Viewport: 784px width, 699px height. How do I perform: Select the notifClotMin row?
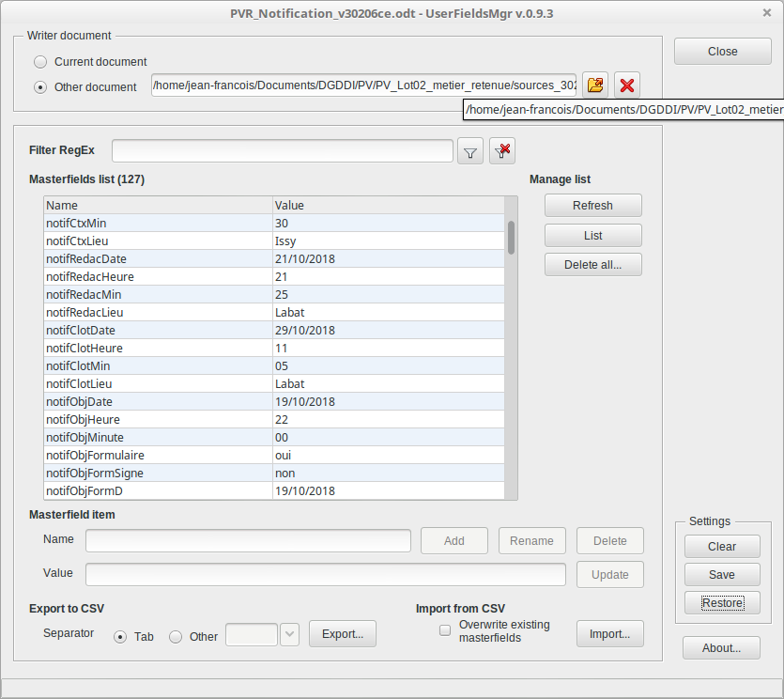[274, 365]
